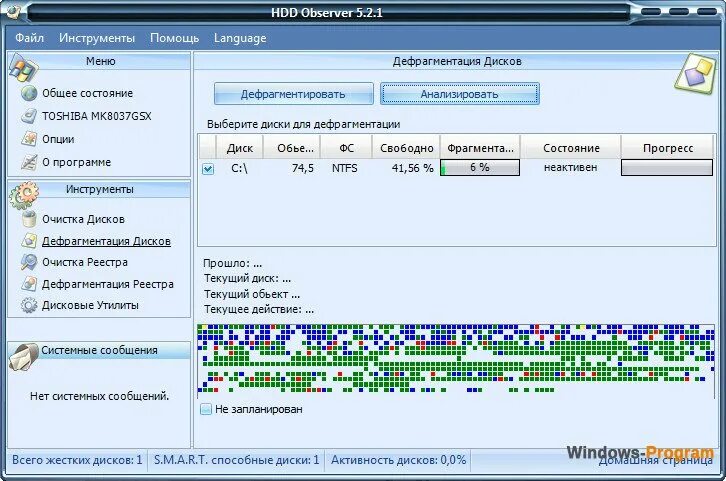Click the Анализировать button
The image size is (726, 481).
coord(460,94)
